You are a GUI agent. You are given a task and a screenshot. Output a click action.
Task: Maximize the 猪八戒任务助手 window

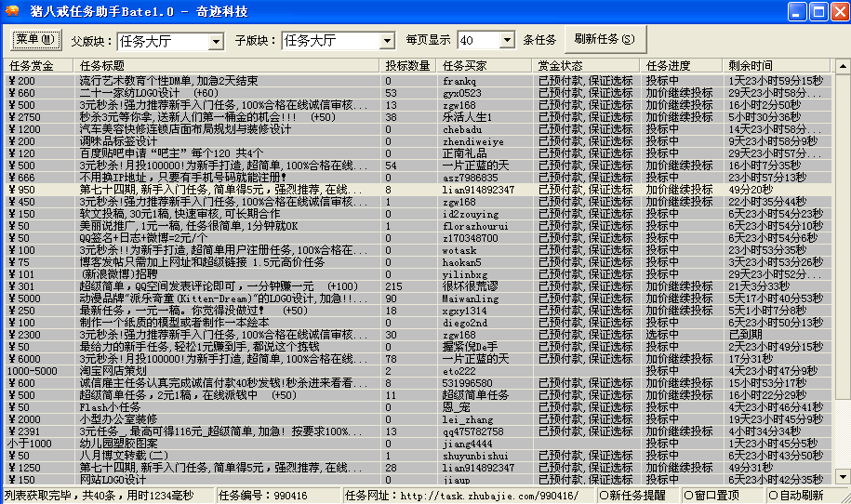818,11
